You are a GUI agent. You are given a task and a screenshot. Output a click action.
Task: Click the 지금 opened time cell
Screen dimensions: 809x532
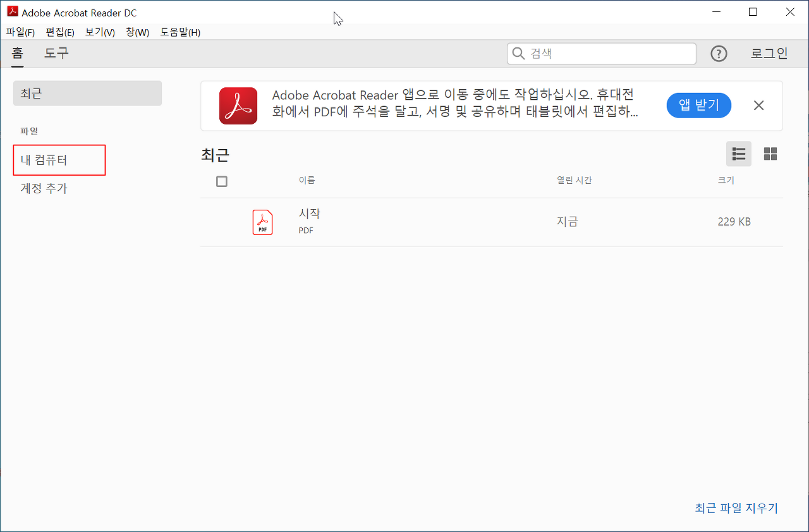pos(568,222)
